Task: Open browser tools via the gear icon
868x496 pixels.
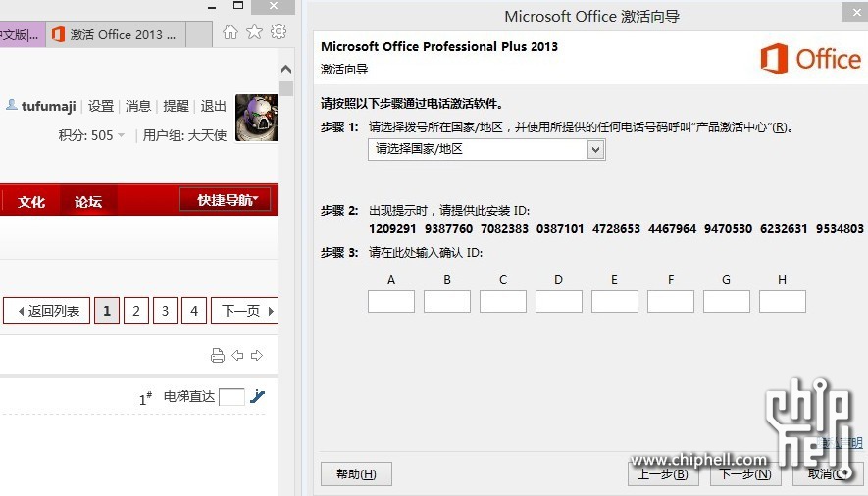Action: click(x=279, y=31)
